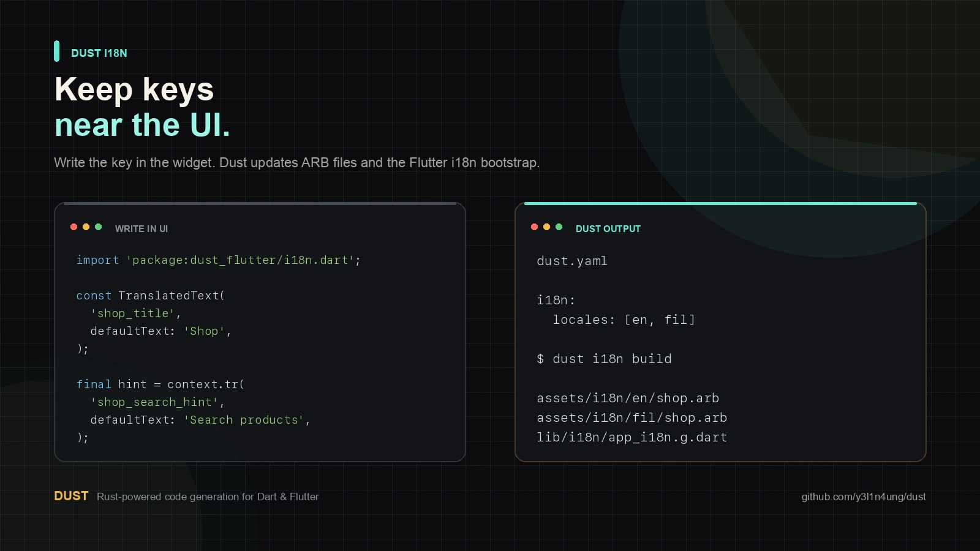Click the WRITE IN UI panel title
The image size is (980, 551).
141,229
